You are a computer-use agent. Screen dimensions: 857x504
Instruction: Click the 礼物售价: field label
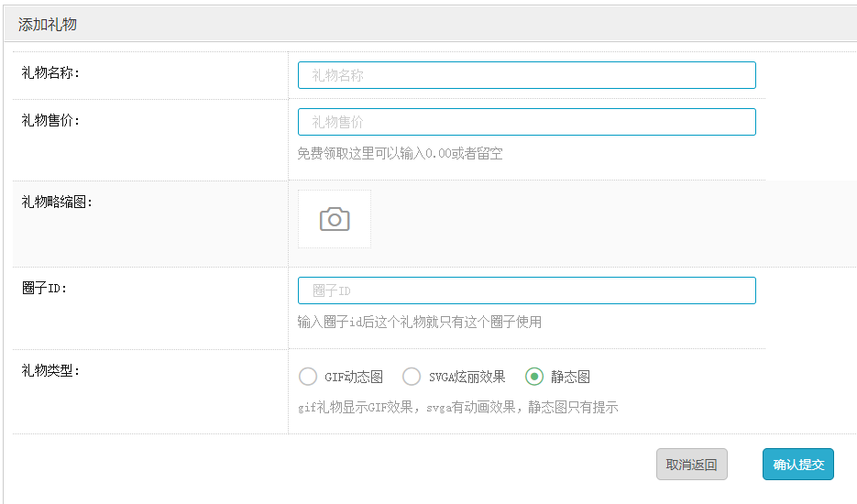50,120
